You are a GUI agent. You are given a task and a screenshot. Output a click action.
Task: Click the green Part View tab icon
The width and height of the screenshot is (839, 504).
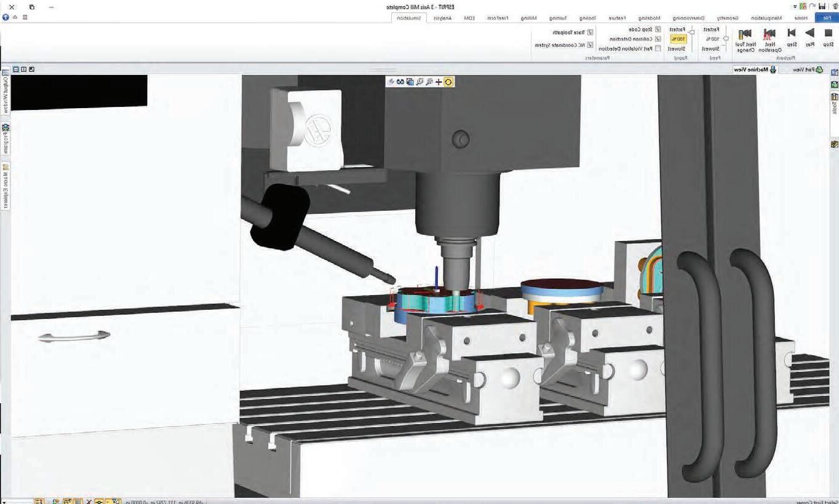tap(819, 69)
